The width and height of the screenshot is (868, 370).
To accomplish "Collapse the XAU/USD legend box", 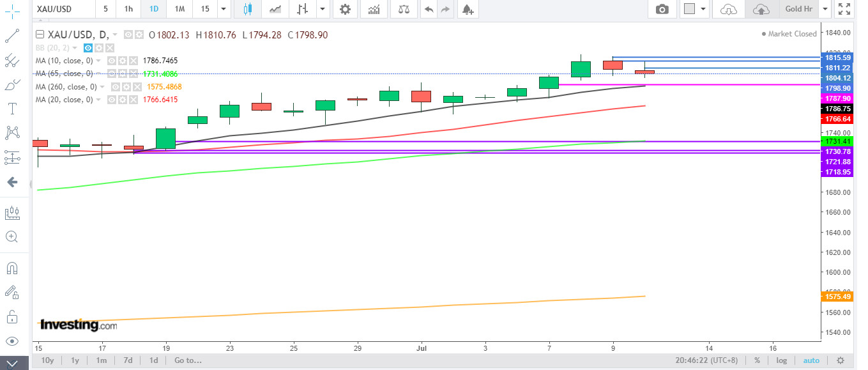I will pyautogui.click(x=40, y=35).
